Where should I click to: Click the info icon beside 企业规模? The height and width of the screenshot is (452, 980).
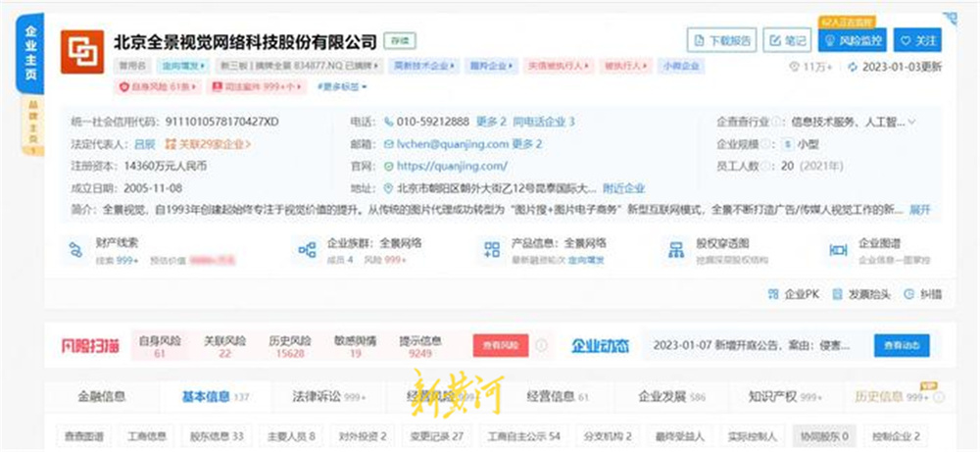763,144
